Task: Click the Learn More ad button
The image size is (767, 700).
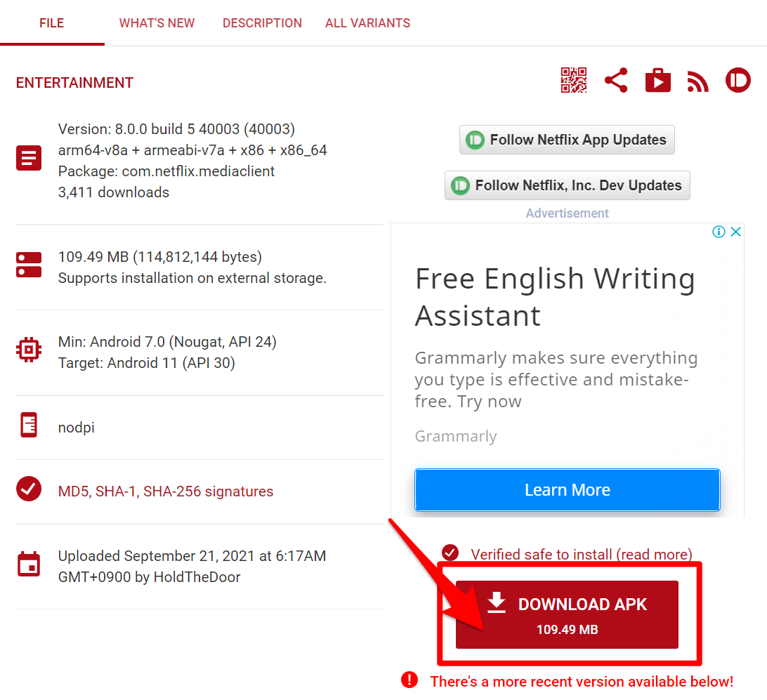Action: (x=568, y=490)
